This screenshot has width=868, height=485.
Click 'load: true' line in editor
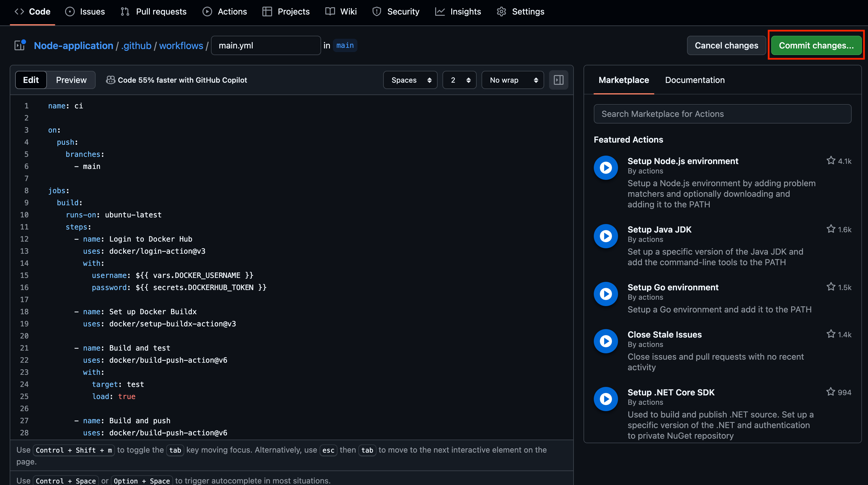pos(113,397)
